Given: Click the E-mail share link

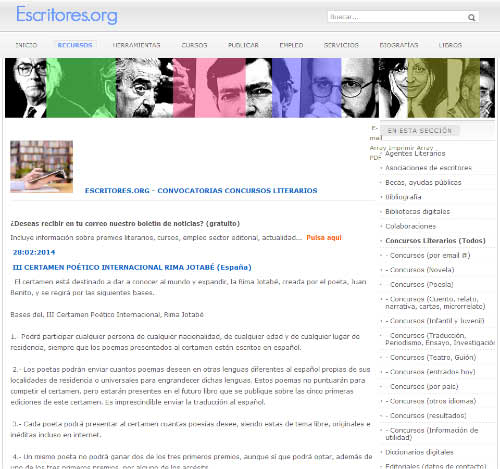Looking at the screenshot, I should pyautogui.click(x=376, y=133).
